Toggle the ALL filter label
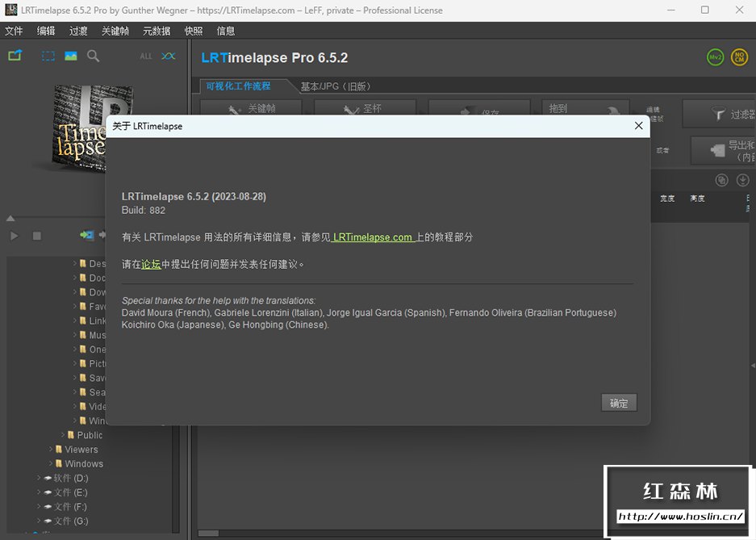 coord(145,56)
